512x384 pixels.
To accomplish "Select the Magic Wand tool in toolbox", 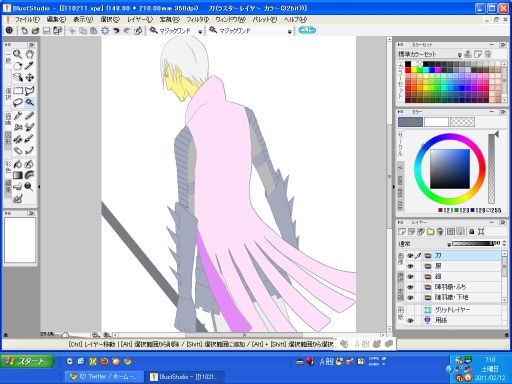I will pyautogui.click(x=30, y=102).
